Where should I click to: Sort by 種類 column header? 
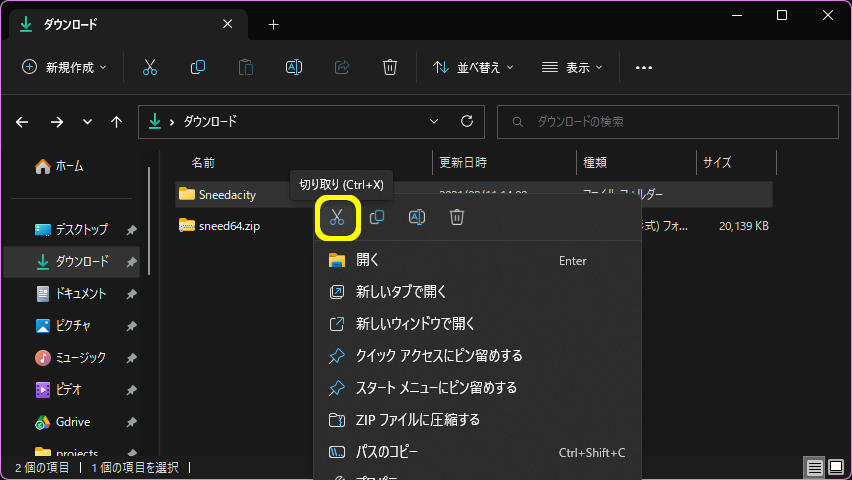point(595,163)
